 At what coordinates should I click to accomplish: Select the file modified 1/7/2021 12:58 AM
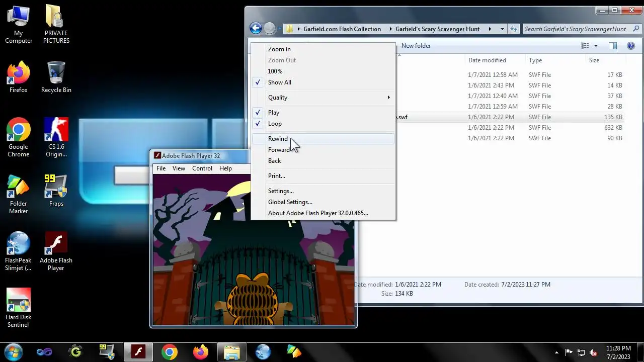509,75
